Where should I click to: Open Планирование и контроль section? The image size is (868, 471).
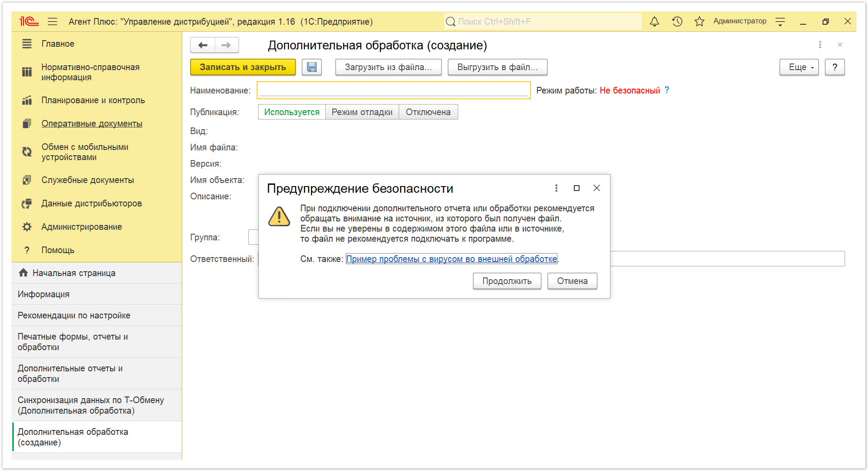click(93, 100)
